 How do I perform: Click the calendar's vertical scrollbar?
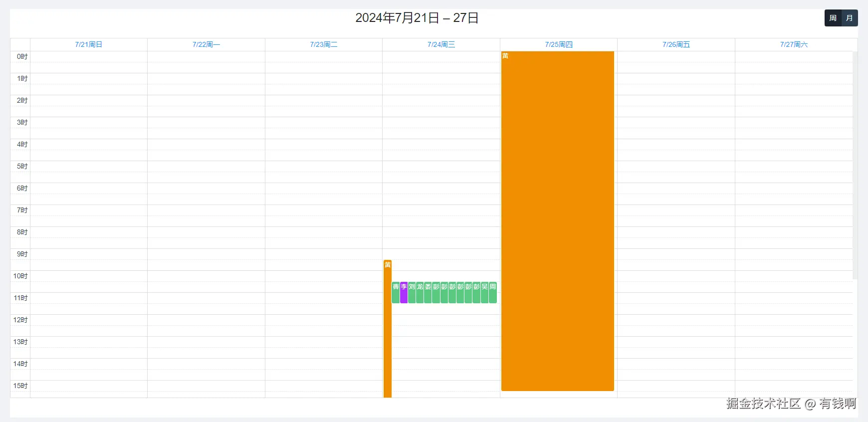tap(855, 165)
